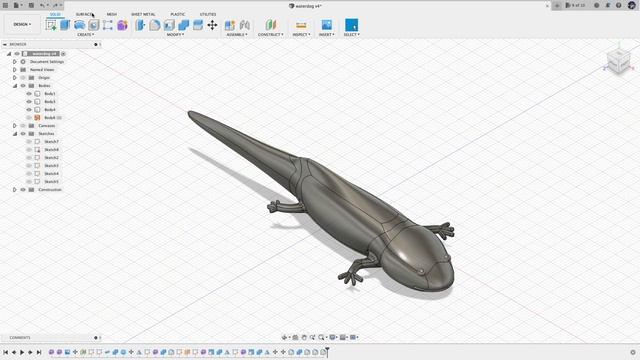Expand the Origin folder arrow
Viewport: 640px width, 360px height.
pos(15,78)
